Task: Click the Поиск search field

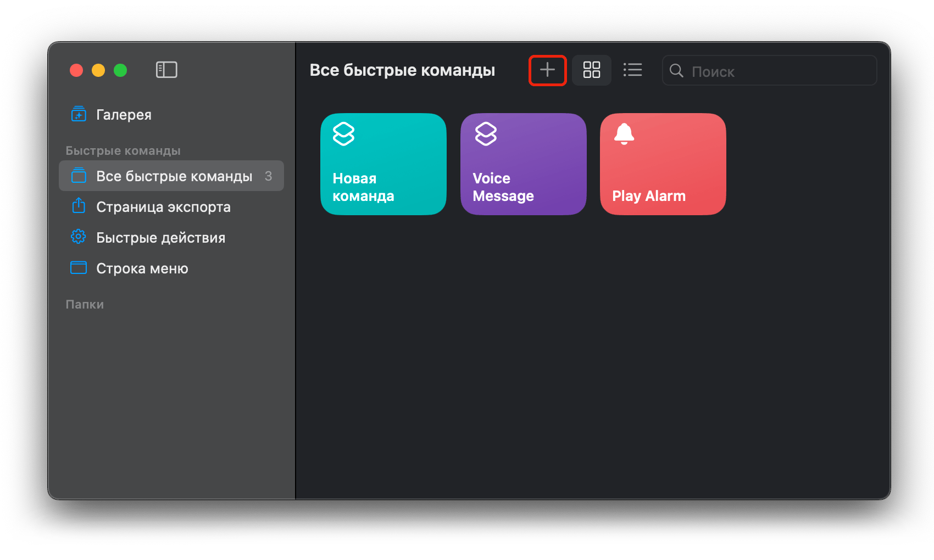Action: pyautogui.click(x=769, y=71)
